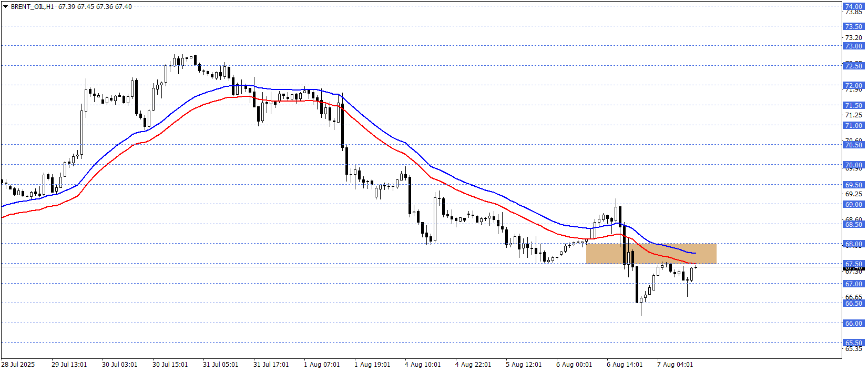Viewport: 868px width, 371px height.
Task: Click the 69.00 price level label
Action: tap(853, 204)
